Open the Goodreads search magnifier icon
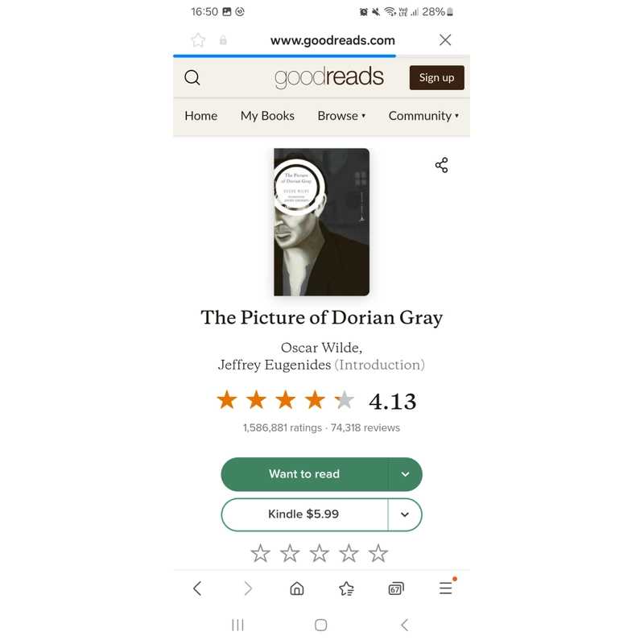 pyautogui.click(x=192, y=77)
